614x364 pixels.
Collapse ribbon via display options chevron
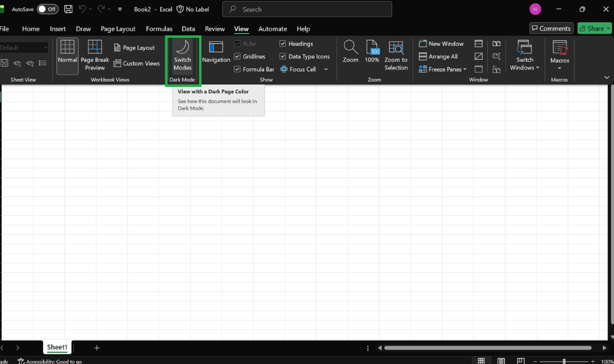click(x=607, y=77)
